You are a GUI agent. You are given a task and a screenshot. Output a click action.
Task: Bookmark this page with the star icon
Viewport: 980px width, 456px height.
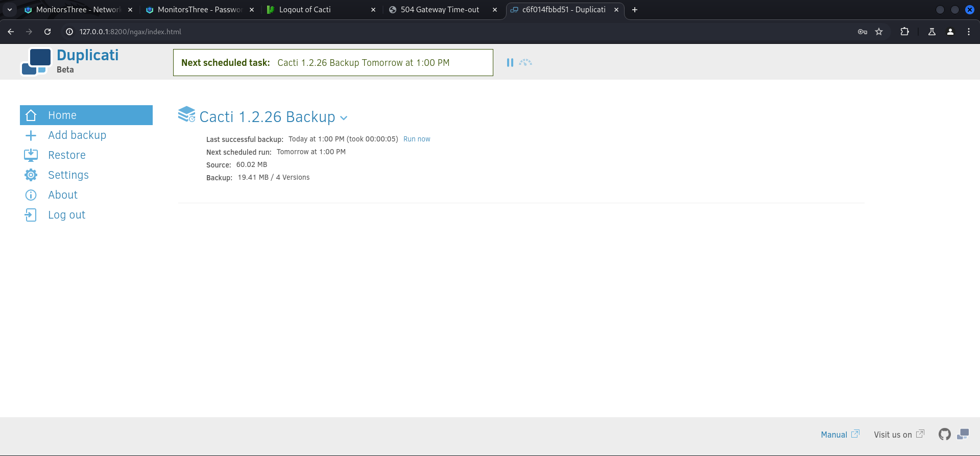(x=879, y=32)
